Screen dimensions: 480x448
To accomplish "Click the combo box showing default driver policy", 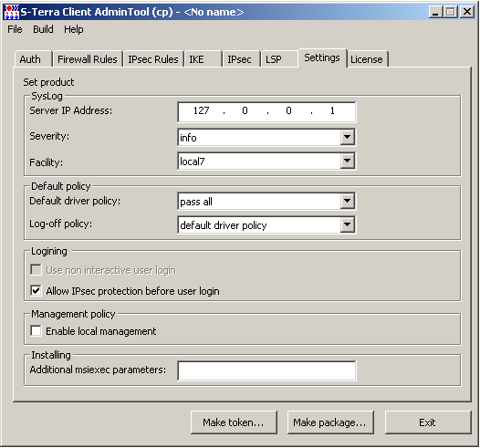I will (x=266, y=224).
